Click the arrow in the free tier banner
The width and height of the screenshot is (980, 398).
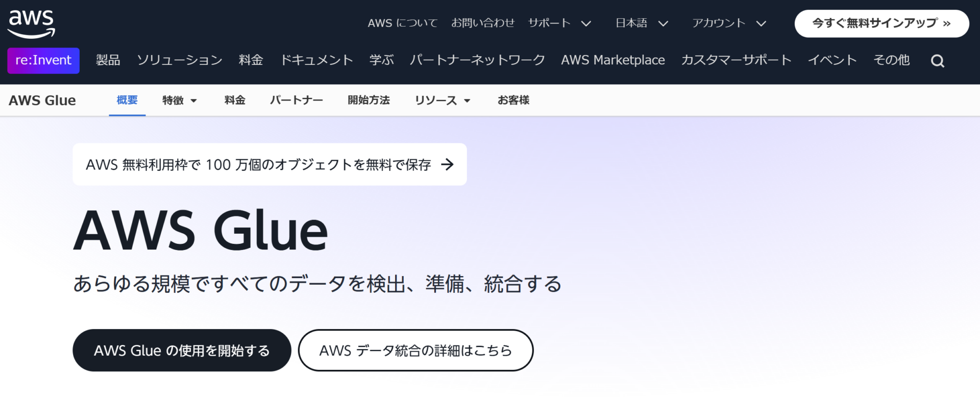(x=448, y=164)
